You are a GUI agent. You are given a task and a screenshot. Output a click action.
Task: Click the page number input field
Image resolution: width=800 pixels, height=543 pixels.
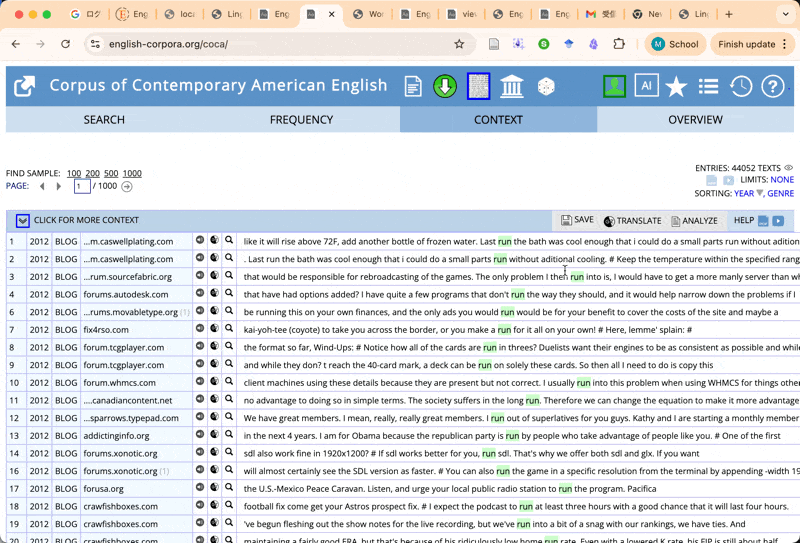(x=82, y=186)
